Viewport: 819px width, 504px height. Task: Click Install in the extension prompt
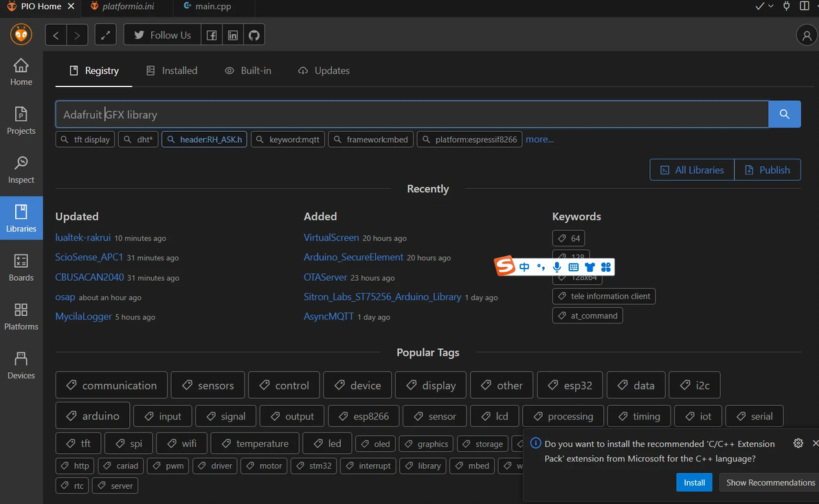tap(694, 483)
